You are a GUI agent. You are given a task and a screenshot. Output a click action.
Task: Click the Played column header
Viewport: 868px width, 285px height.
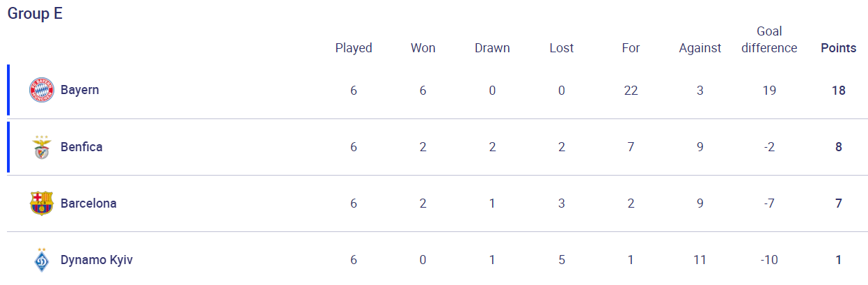pos(354,48)
